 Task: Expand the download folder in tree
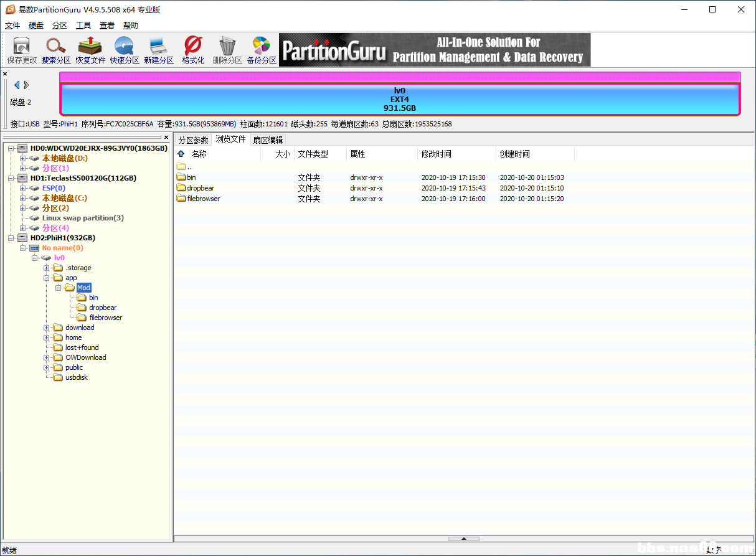click(x=47, y=327)
